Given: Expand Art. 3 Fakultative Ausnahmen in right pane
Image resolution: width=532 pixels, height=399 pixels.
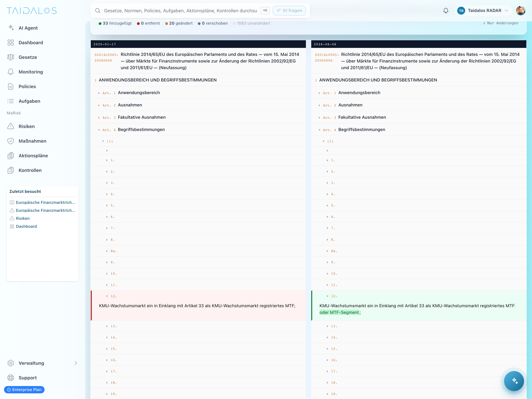Looking at the screenshot, I should point(319,118).
